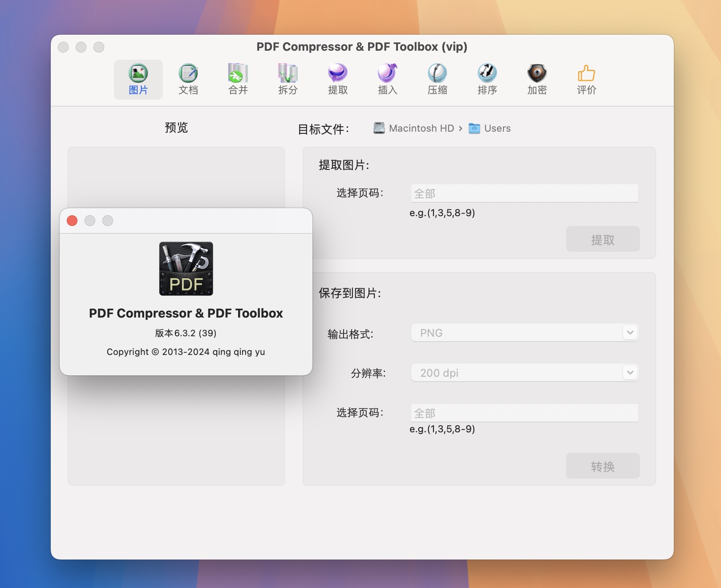Screen dimensions: 721x588
Task: Click the Macintosh HD disk icon in breadcrumb
Action: point(378,128)
